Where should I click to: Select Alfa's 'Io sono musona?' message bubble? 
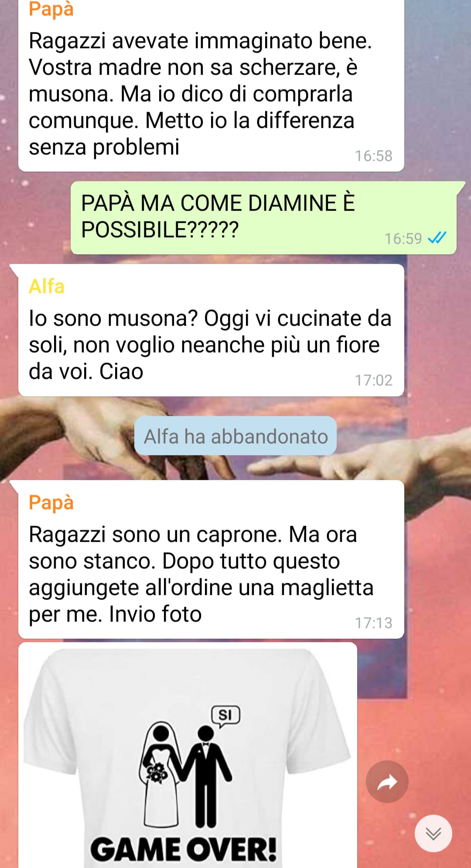coord(211,330)
